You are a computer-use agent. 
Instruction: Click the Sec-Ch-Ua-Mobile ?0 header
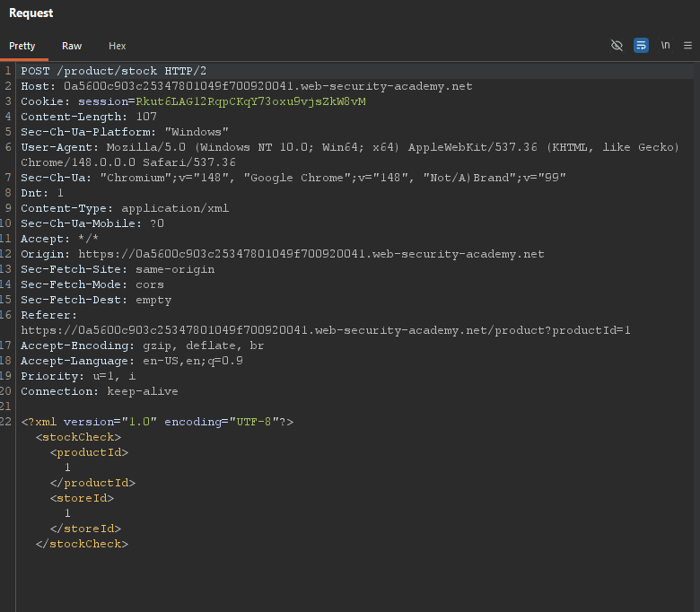pos(92,223)
